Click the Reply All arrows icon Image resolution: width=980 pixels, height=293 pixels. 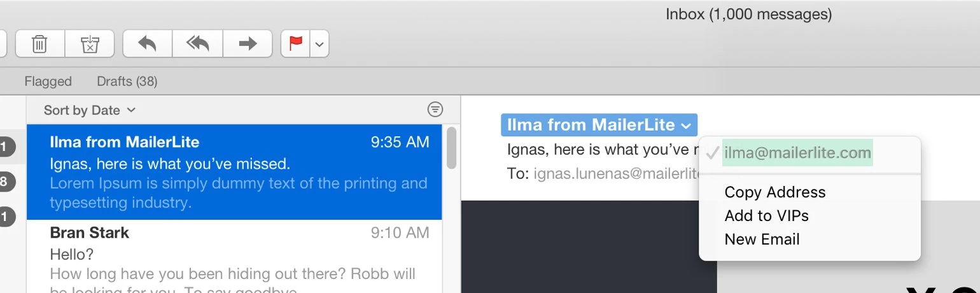(x=197, y=44)
